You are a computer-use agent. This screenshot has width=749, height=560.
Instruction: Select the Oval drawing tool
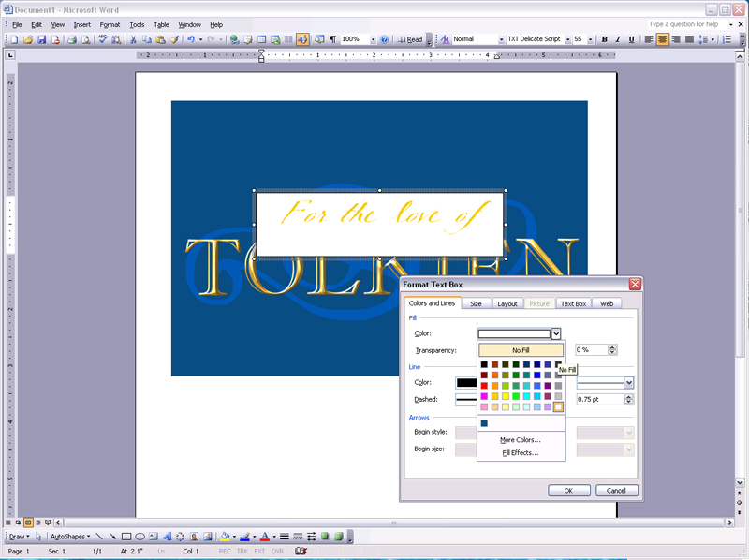[x=140, y=537]
